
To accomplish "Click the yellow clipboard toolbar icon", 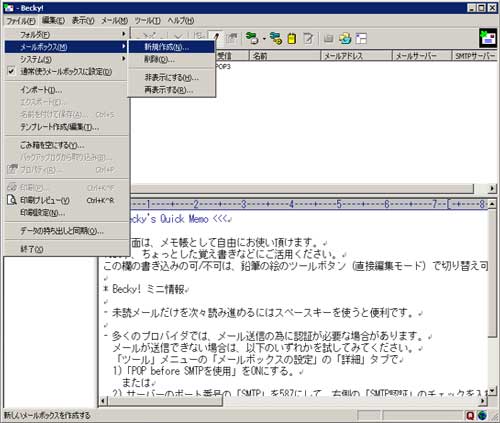I will tap(292, 38).
